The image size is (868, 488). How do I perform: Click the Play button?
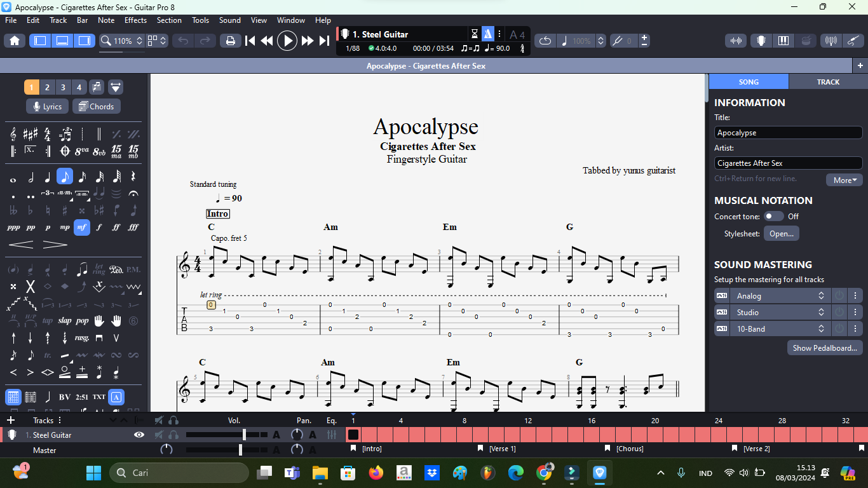pos(287,41)
